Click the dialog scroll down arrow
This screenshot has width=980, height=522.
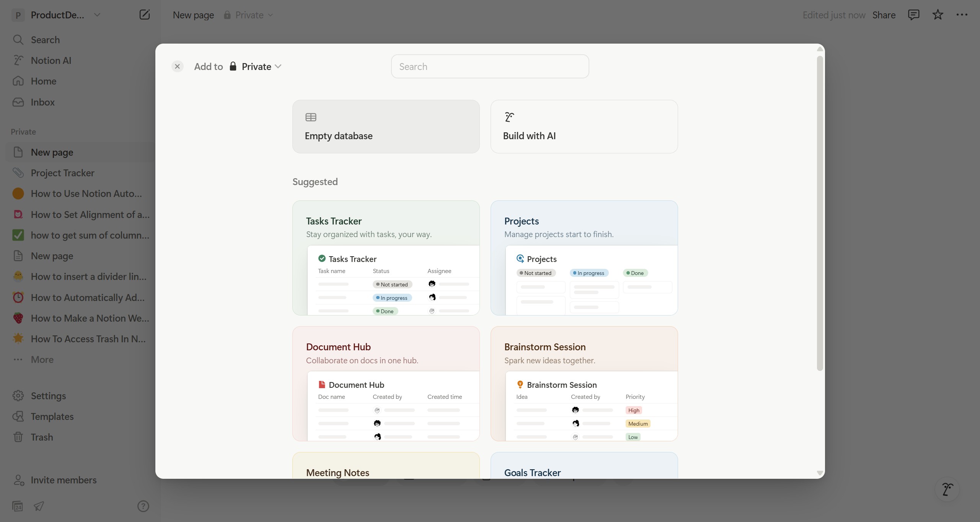click(x=820, y=473)
